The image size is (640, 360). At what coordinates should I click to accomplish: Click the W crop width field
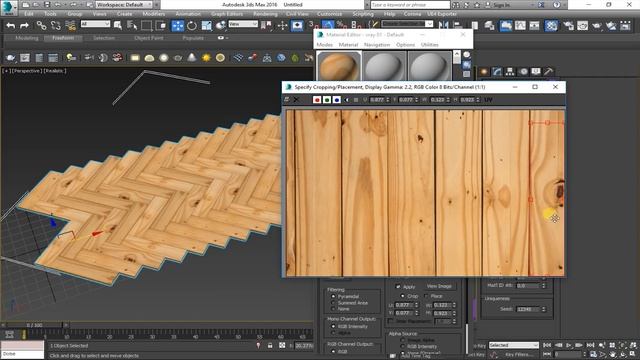click(x=442, y=305)
